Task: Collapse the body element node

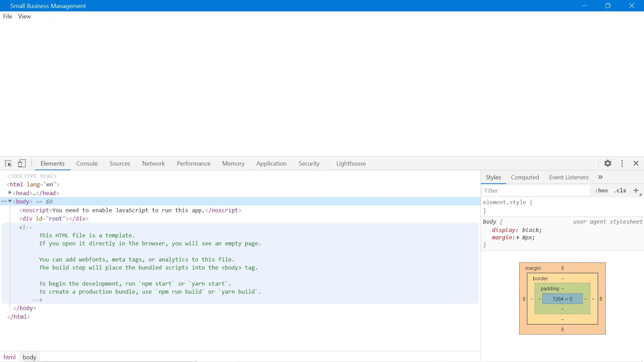Action: 10,201
